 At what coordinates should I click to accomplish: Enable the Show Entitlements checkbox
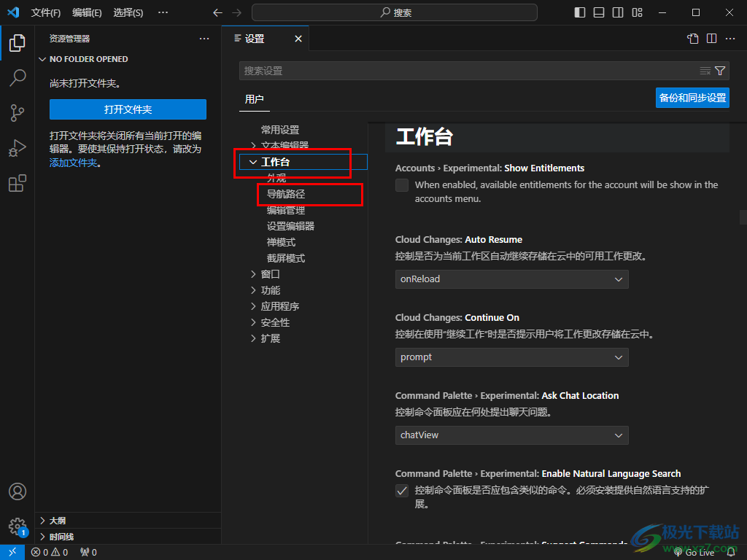[x=402, y=185]
